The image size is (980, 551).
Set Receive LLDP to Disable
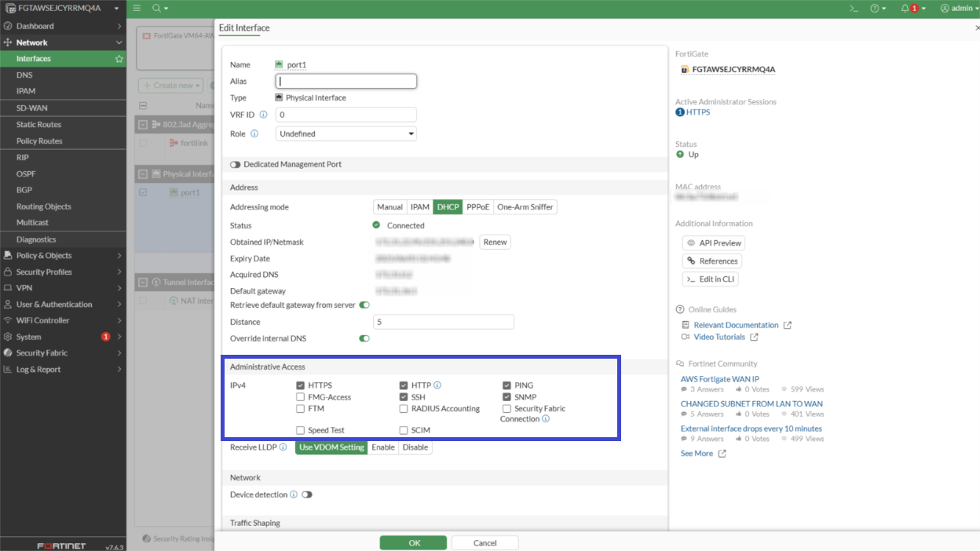pyautogui.click(x=415, y=447)
